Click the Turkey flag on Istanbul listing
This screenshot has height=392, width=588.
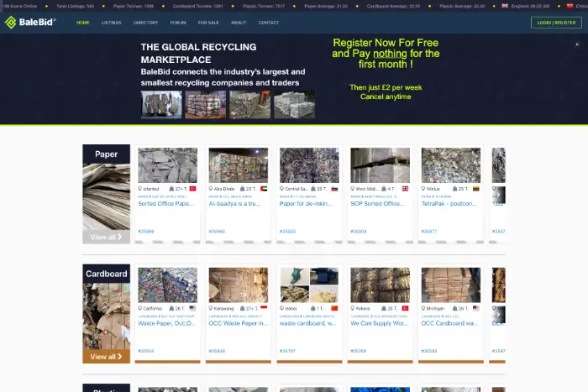pos(192,189)
